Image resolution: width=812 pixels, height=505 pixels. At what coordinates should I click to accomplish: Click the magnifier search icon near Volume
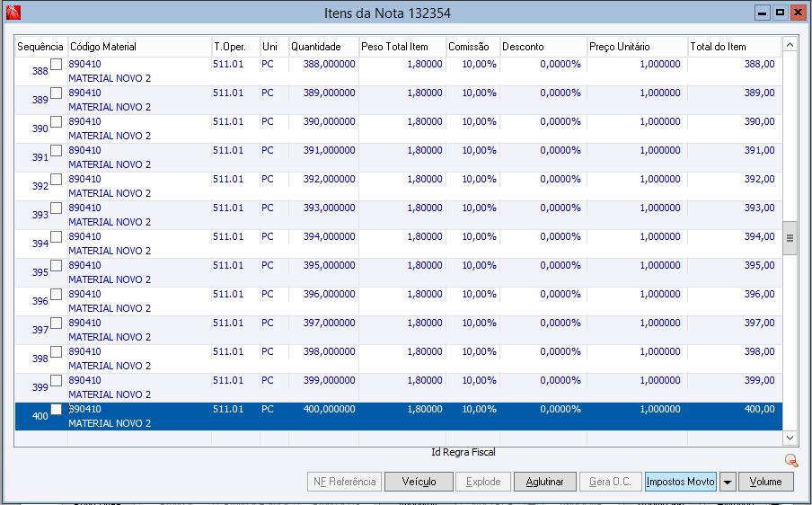point(790,460)
